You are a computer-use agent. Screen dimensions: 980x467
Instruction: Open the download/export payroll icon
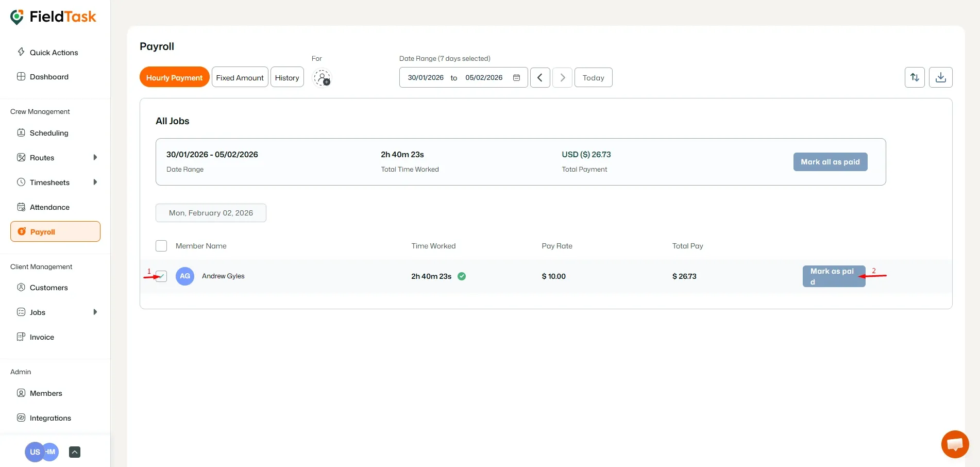[x=941, y=77]
